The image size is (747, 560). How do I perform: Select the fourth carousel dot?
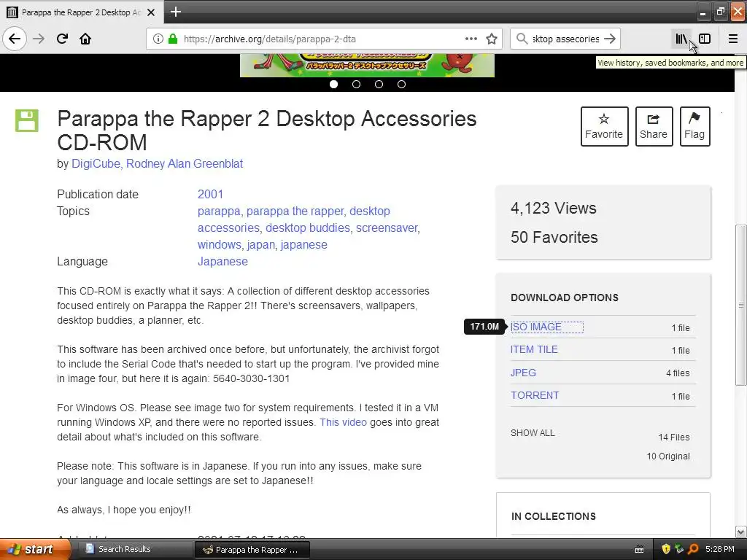point(402,85)
